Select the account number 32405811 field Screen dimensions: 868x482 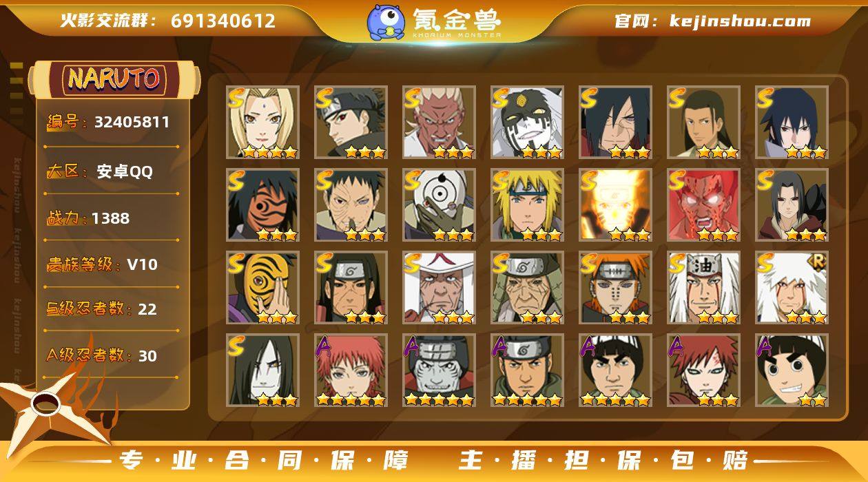107,123
